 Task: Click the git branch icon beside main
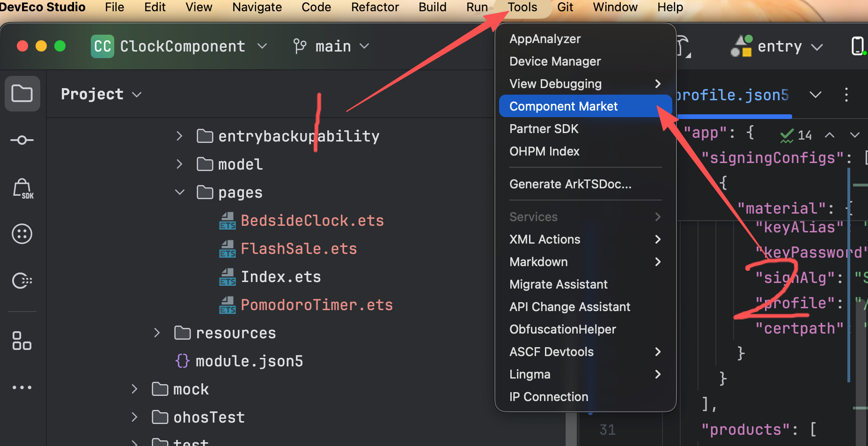tap(300, 46)
